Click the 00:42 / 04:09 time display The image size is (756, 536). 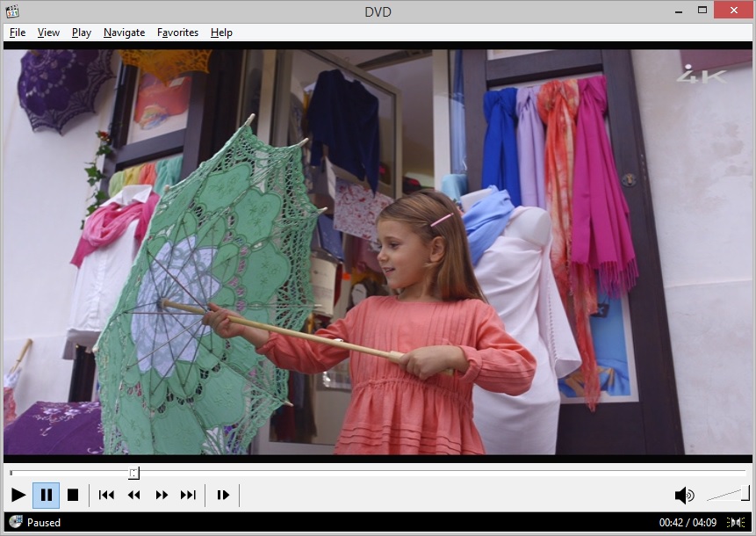tap(688, 523)
